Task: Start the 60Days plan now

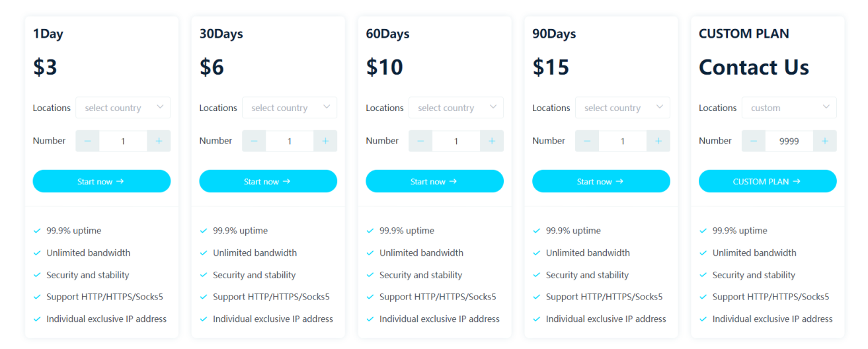Action: pos(435,181)
